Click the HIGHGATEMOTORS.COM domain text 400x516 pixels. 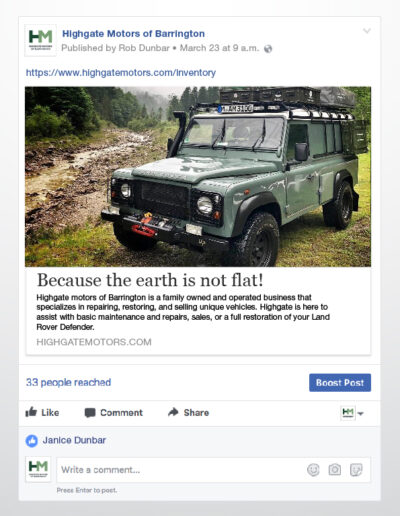tap(94, 342)
